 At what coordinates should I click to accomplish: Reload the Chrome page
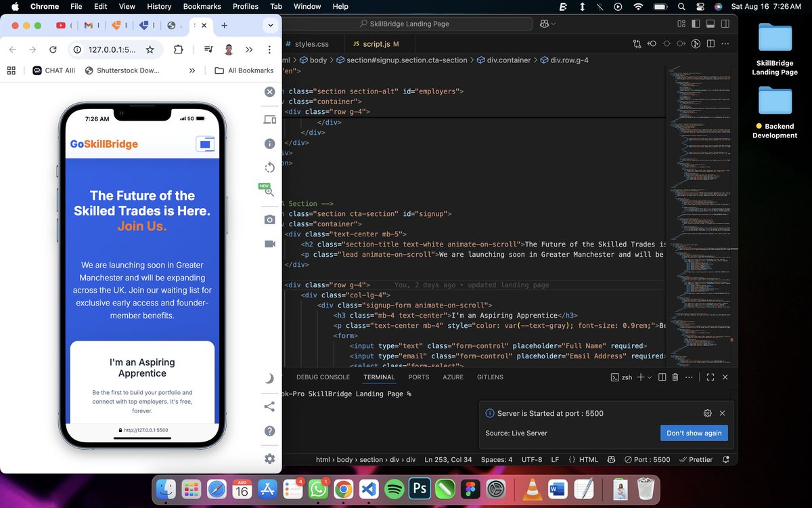53,49
